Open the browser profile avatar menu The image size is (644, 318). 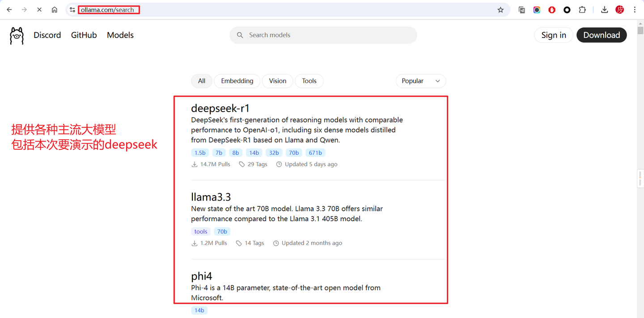point(619,9)
